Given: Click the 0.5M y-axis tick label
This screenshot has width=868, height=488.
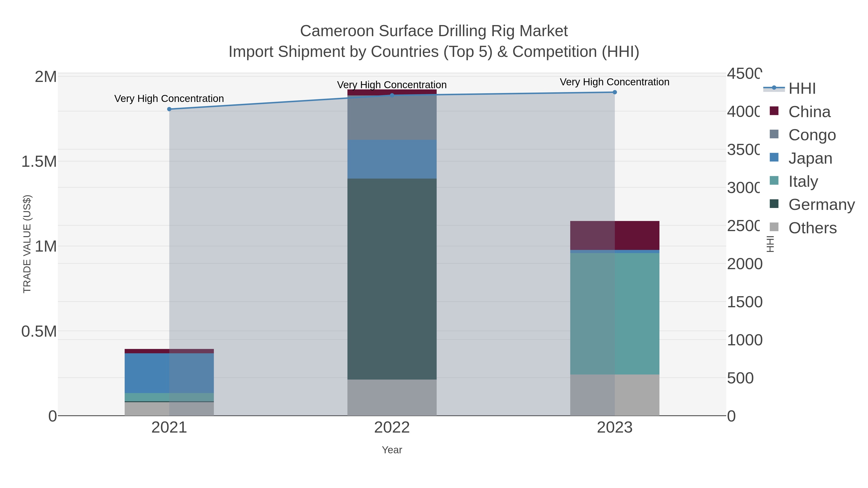Looking at the screenshot, I should pos(39,331).
